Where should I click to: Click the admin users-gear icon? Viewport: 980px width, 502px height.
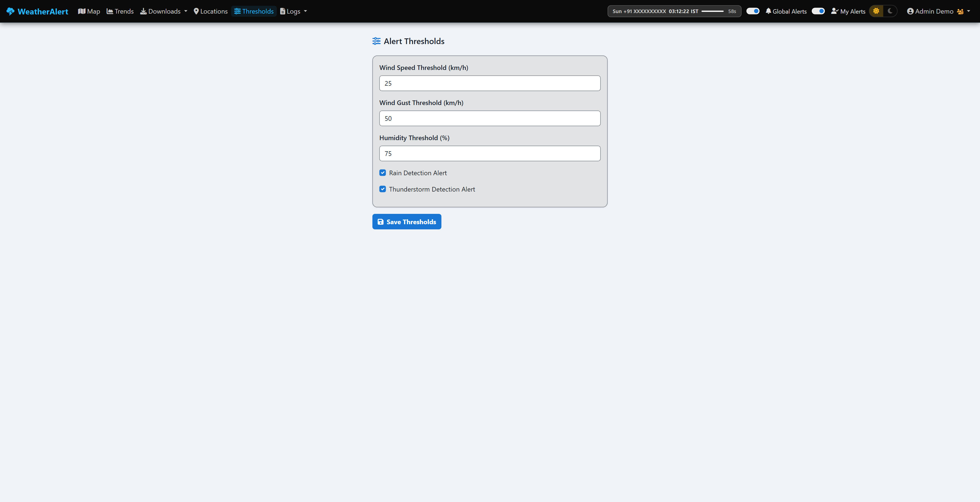960,11
